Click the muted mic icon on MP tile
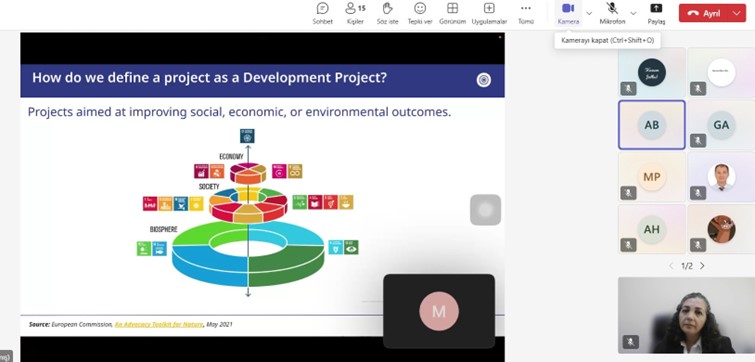Screen dimensions: 755x362 [628, 193]
